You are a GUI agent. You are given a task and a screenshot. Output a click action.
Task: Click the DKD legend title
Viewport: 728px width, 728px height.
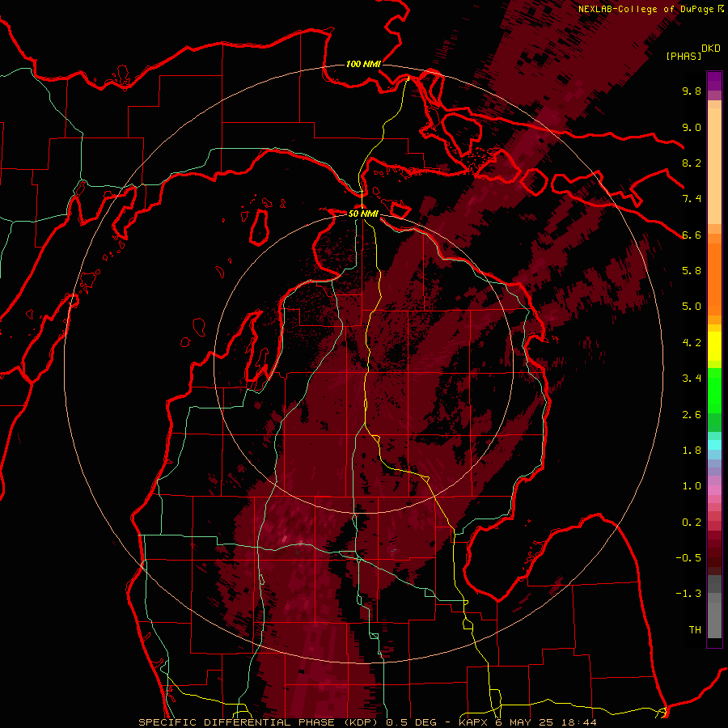pyautogui.click(x=711, y=49)
